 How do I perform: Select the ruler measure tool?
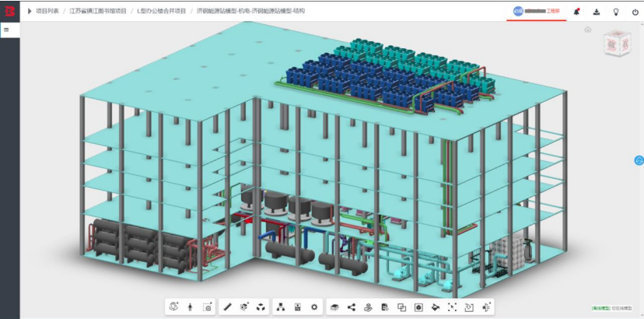click(228, 307)
